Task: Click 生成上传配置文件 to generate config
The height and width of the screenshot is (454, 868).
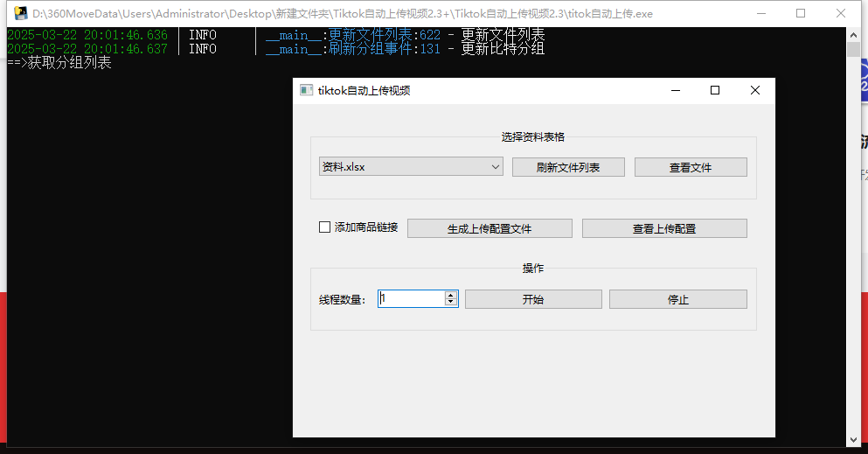Action: pyautogui.click(x=490, y=228)
